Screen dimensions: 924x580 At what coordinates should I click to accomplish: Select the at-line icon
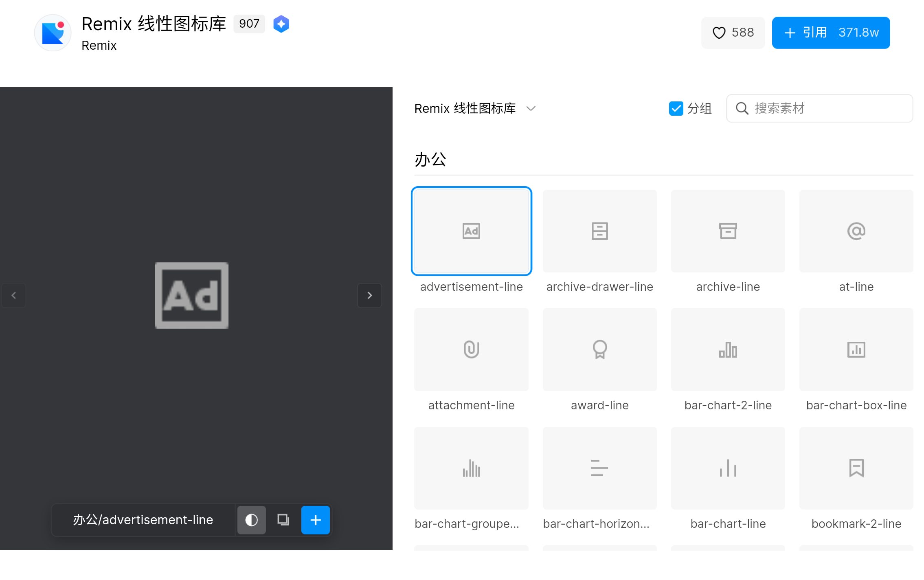click(x=856, y=231)
